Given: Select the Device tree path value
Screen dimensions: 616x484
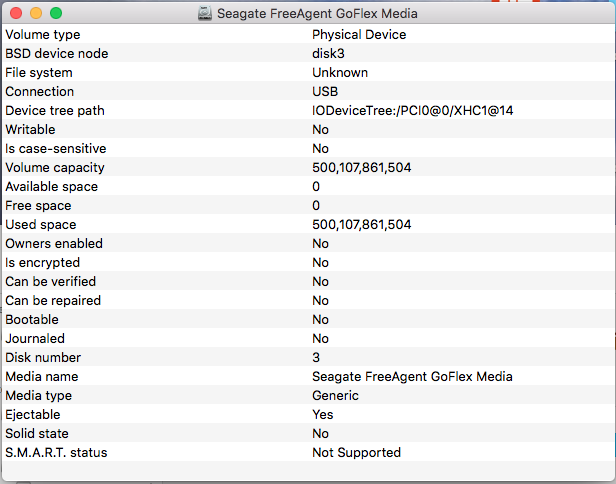Looking at the screenshot, I should point(412,110).
